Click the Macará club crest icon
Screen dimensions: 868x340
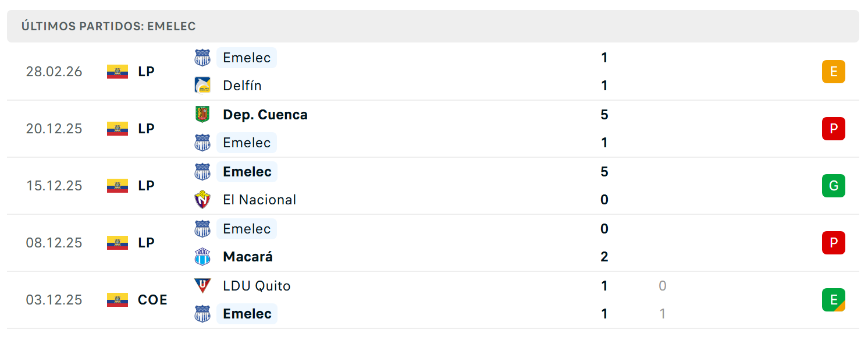[202, 257]
